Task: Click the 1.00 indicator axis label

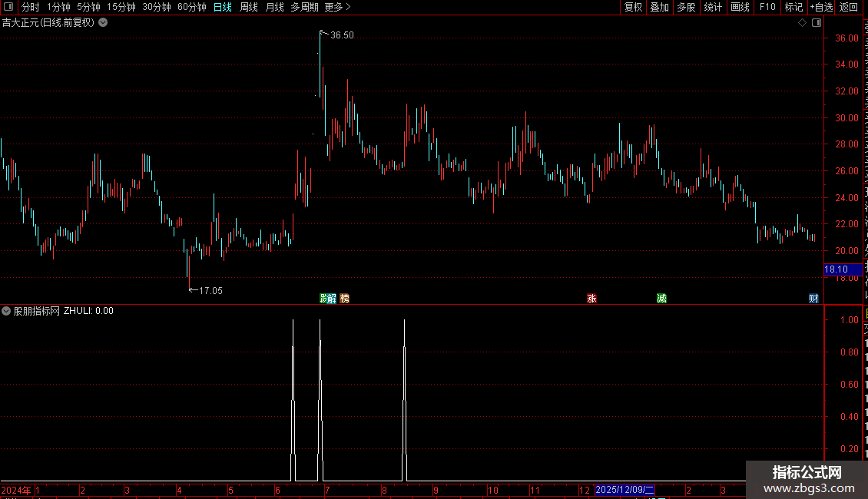Action: coord(849,320)
